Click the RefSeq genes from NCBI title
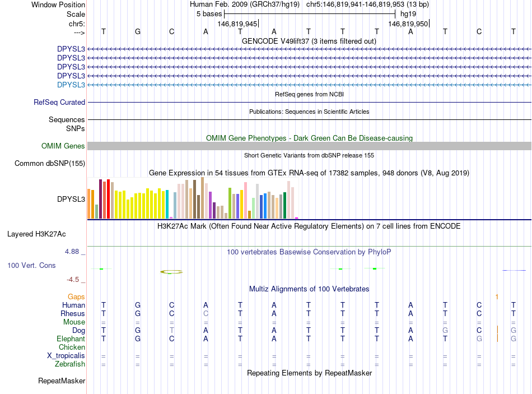 (x=309, y=94)
